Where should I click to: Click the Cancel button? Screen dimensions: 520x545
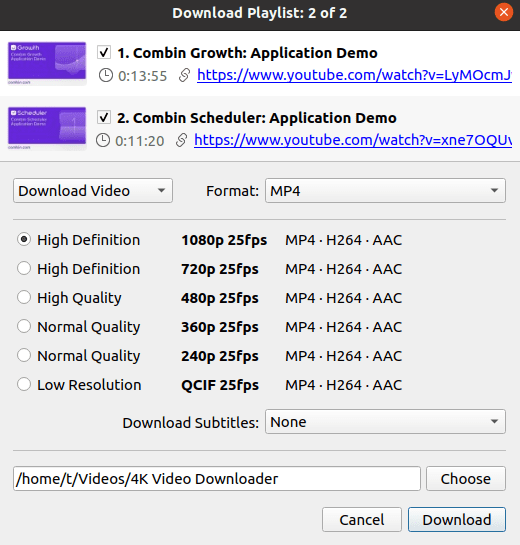362,520
